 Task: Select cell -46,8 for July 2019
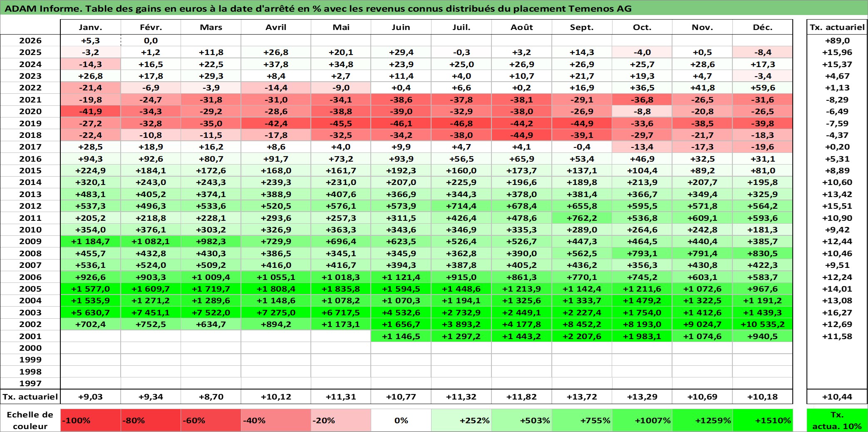461,123
